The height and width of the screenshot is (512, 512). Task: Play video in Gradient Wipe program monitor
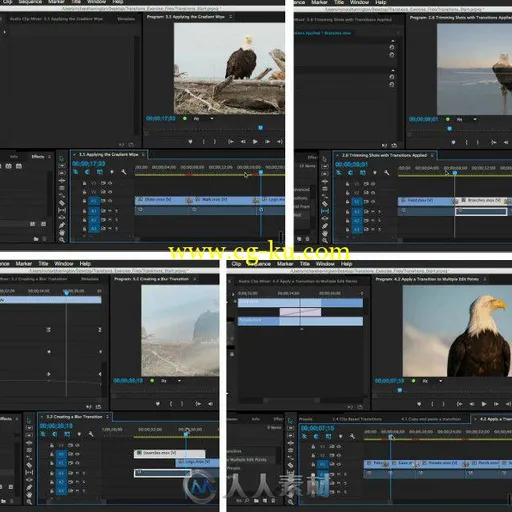tap(255, 142)
